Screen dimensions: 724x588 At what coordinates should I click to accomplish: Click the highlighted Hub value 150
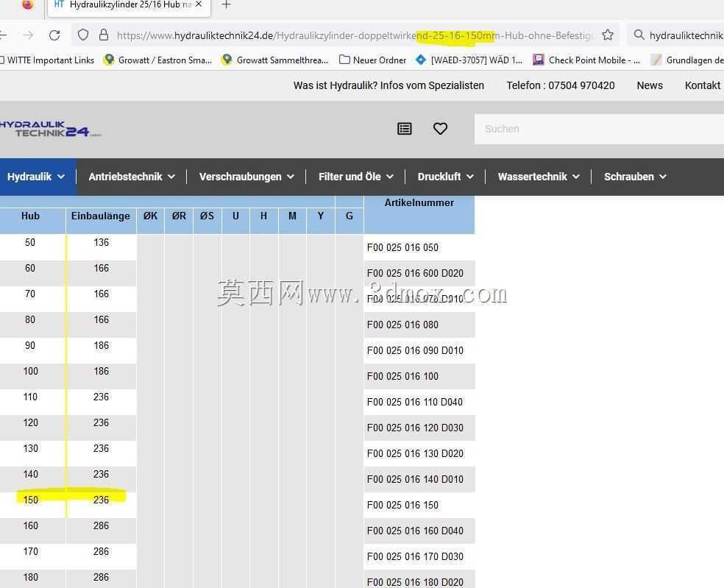click(30, 500)
